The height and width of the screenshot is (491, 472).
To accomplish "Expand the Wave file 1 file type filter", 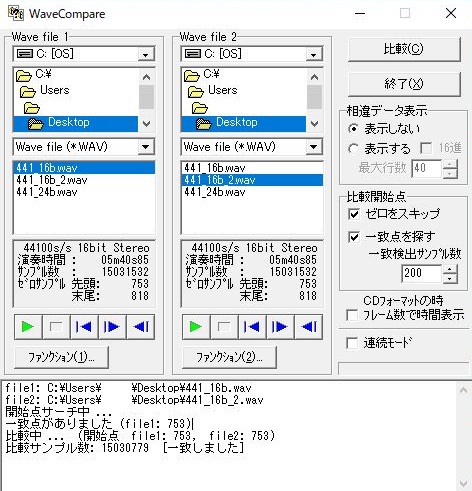I will 146,147.
